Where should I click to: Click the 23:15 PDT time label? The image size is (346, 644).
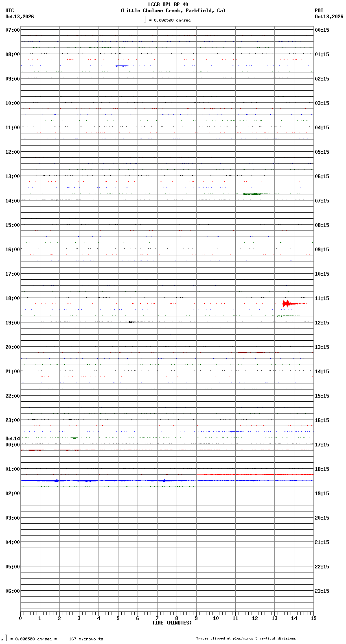[322, 591]
